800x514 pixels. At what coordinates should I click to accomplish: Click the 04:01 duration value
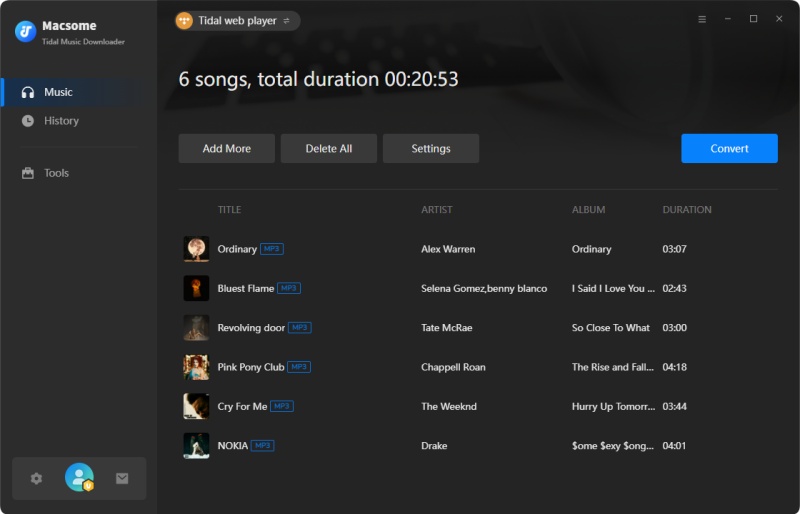point(674,446)
